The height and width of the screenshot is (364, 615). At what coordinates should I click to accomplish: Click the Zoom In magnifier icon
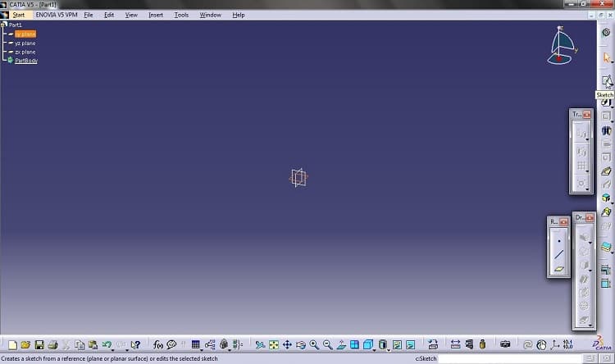pyautogui.click(x=314, y=345)
